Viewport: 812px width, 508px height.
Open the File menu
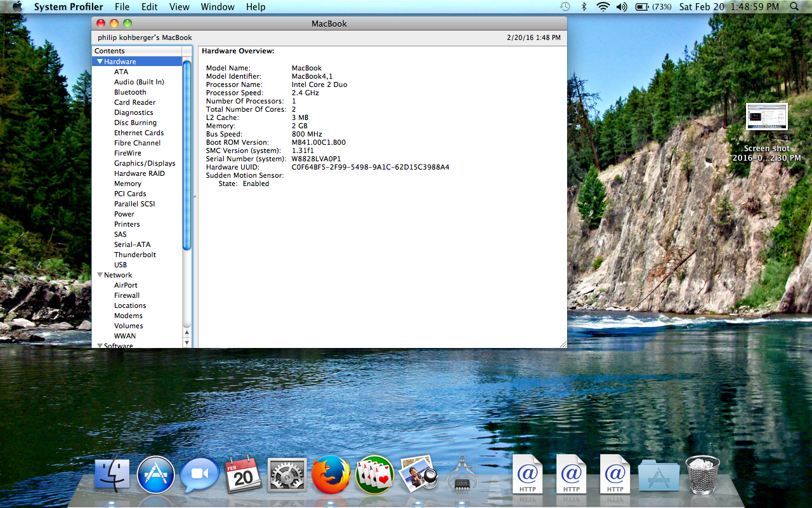coord(122,7)
